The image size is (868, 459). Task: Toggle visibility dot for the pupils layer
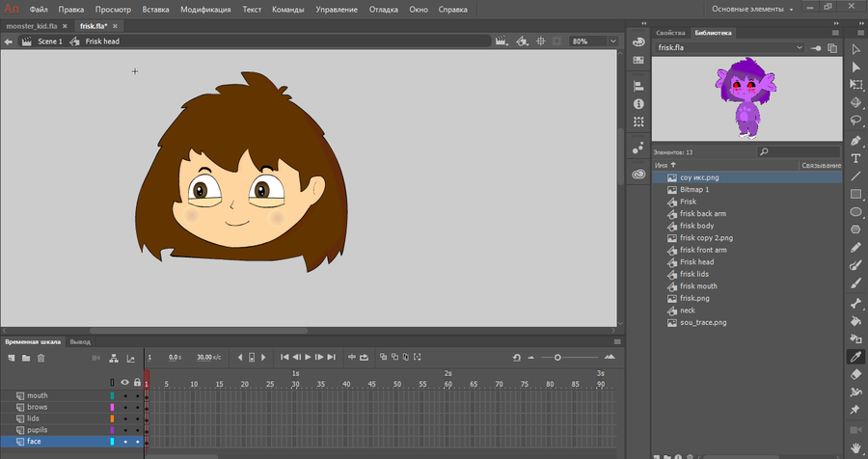(x=124, y=430)
